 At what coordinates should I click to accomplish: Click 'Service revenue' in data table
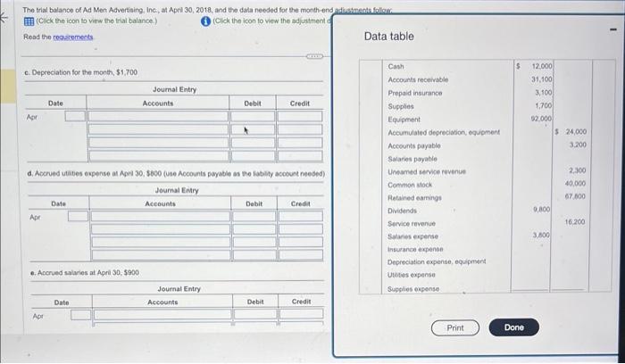point(412,224)
